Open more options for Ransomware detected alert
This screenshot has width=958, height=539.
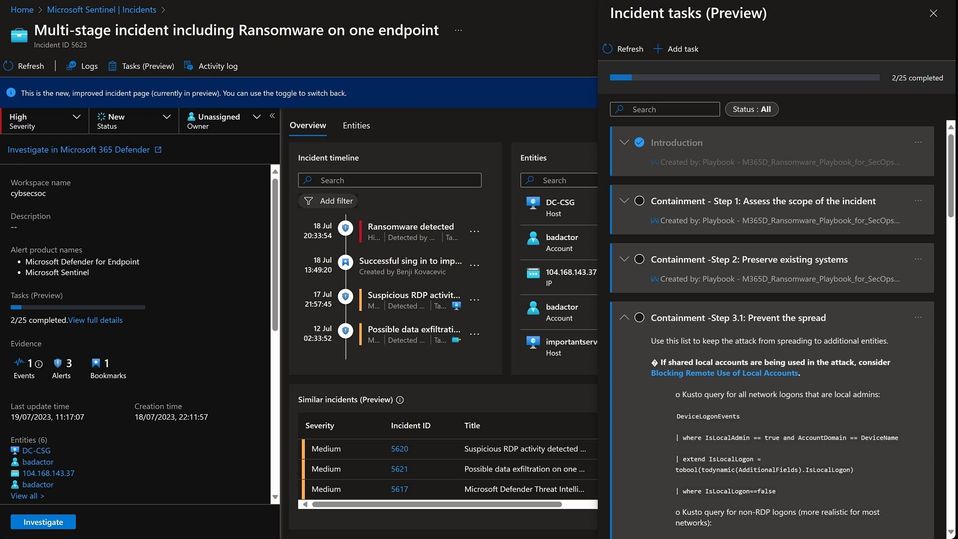click(x=474, y=231)
